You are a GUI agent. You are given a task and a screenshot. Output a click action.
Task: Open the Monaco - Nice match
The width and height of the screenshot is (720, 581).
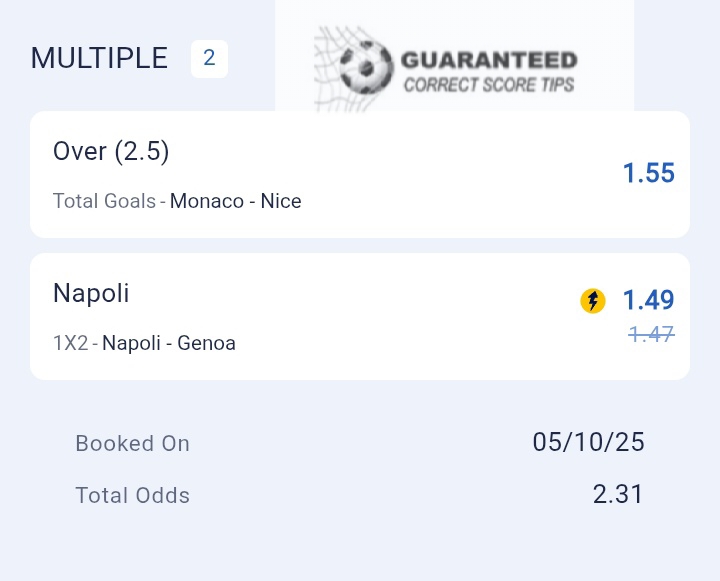click(x=236, y=201)
